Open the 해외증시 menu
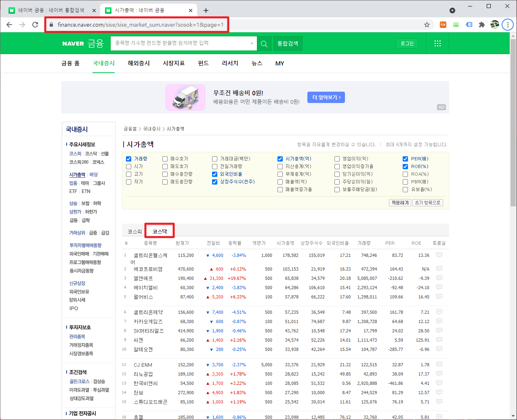Image resolution: width=517 pixels, height=420 pixels. pyautogui.click(x=139, y=63)
